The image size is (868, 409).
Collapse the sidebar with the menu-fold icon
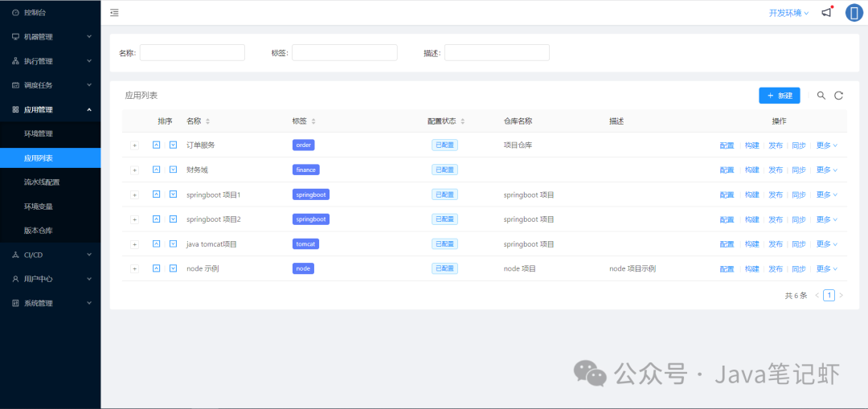(x=114, y=13)
